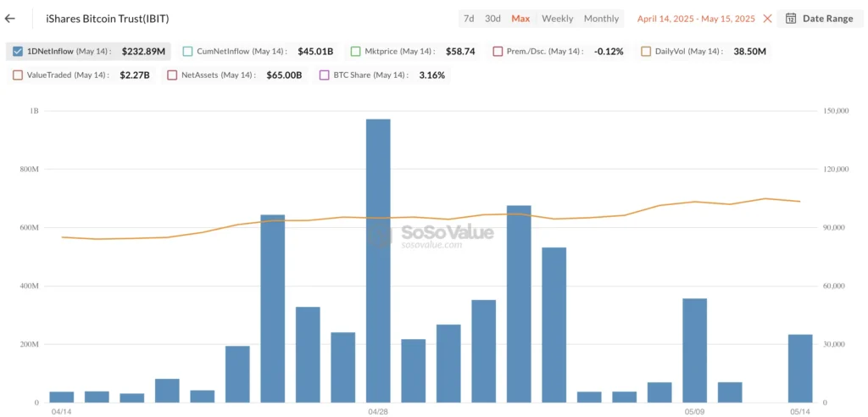Click the 150,000 right axis label
Screen dimensions: 868x417
tap(837, 111)
